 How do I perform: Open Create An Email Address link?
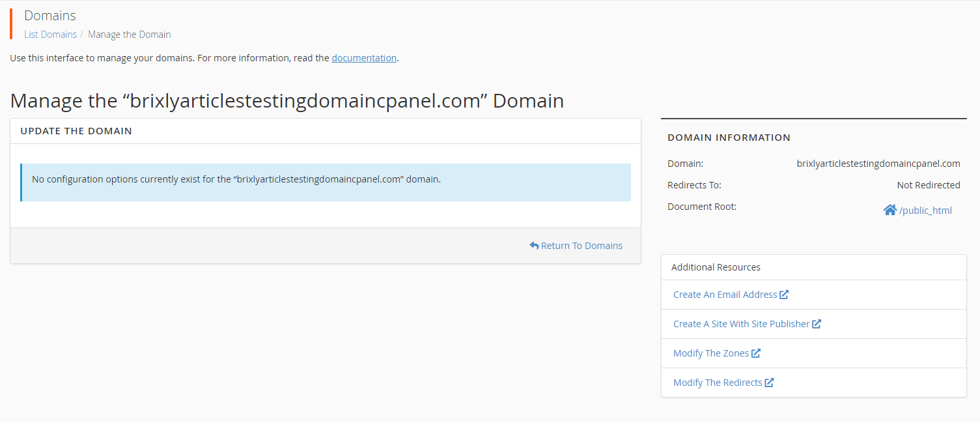coord(725,295)
